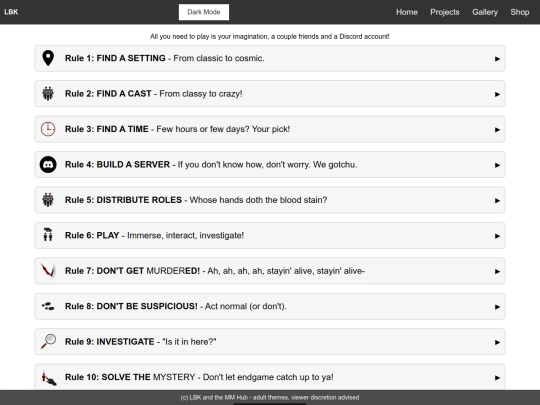Click the intro sentence about Discord account
The width and height of the screenshot is (540, 405).
tap(270, 37)
